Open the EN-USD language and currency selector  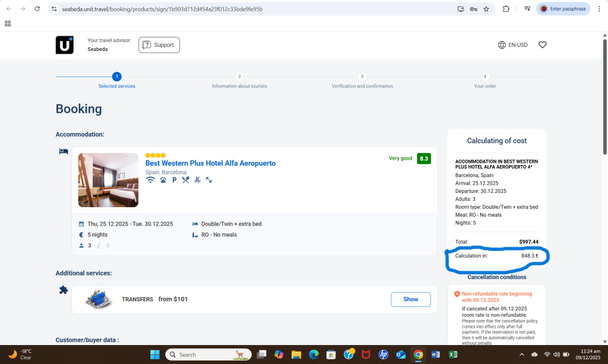513,45
